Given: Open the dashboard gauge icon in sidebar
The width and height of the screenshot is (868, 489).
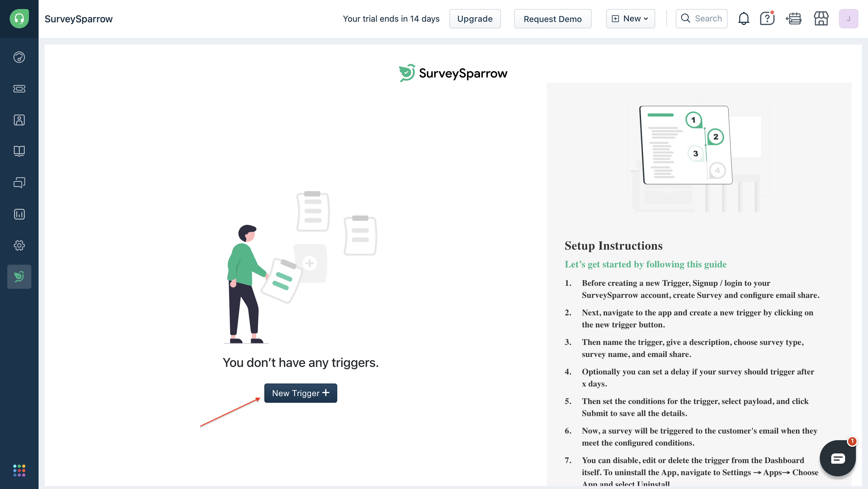Looking at the screenshot, I should click(19, 57).
